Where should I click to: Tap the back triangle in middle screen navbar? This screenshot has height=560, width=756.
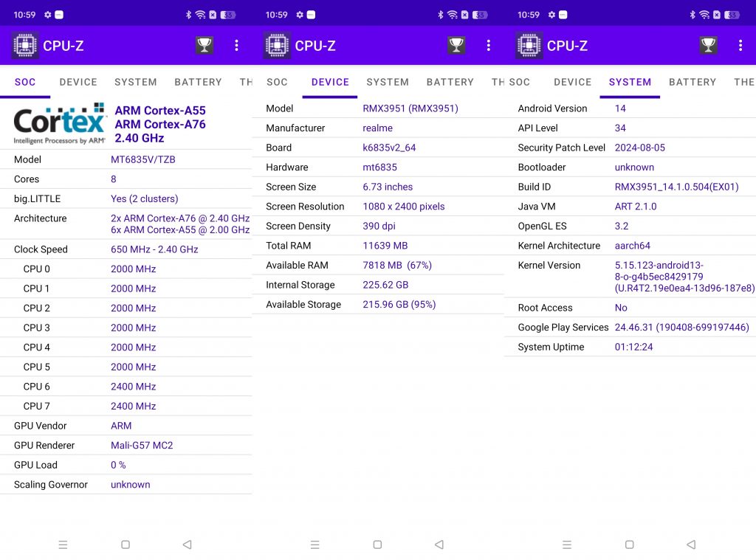[439, 545]
